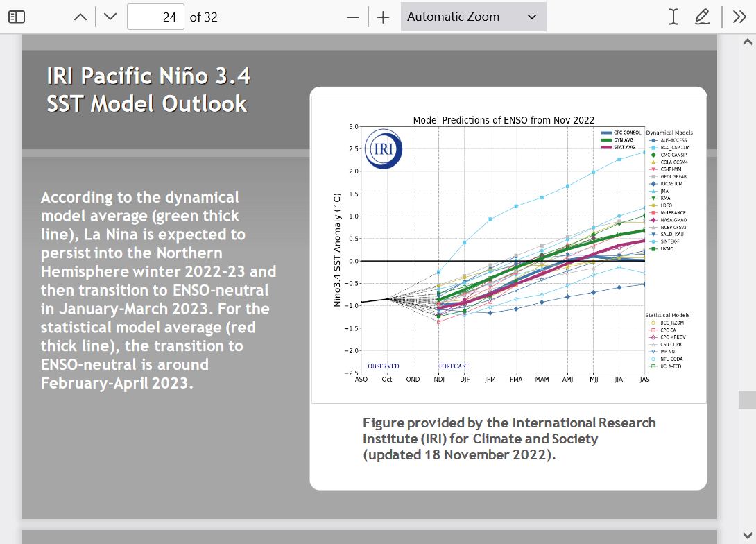The width and height of the screenshot is (756, 544).
Task: Activate the draw pen tool
Action: coord(702,17)
